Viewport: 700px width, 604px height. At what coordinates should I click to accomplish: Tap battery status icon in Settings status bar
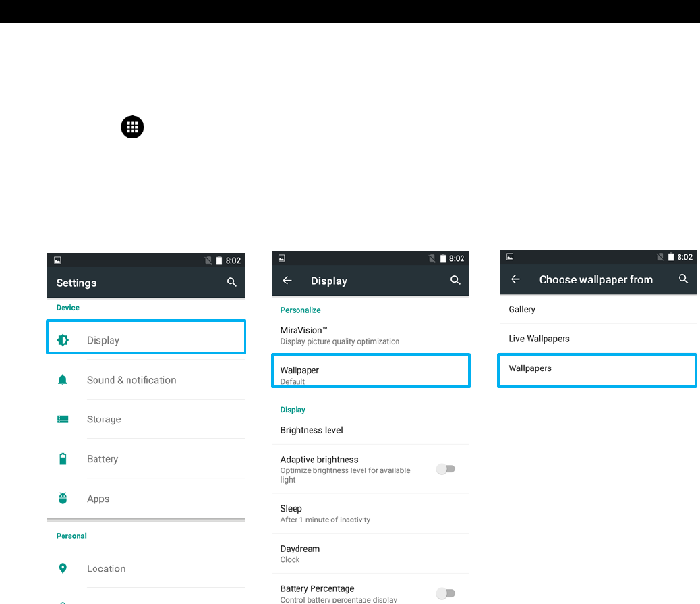pos(218,260)
